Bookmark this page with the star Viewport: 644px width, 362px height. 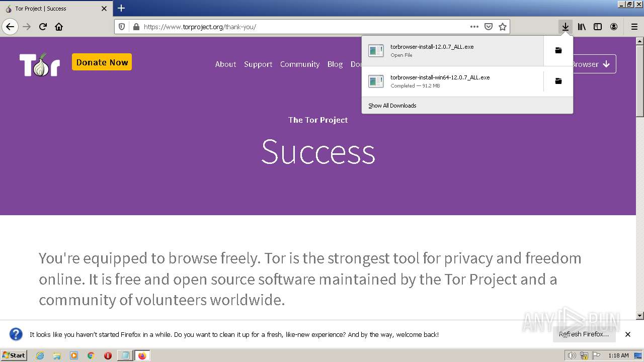click(503, 27)
